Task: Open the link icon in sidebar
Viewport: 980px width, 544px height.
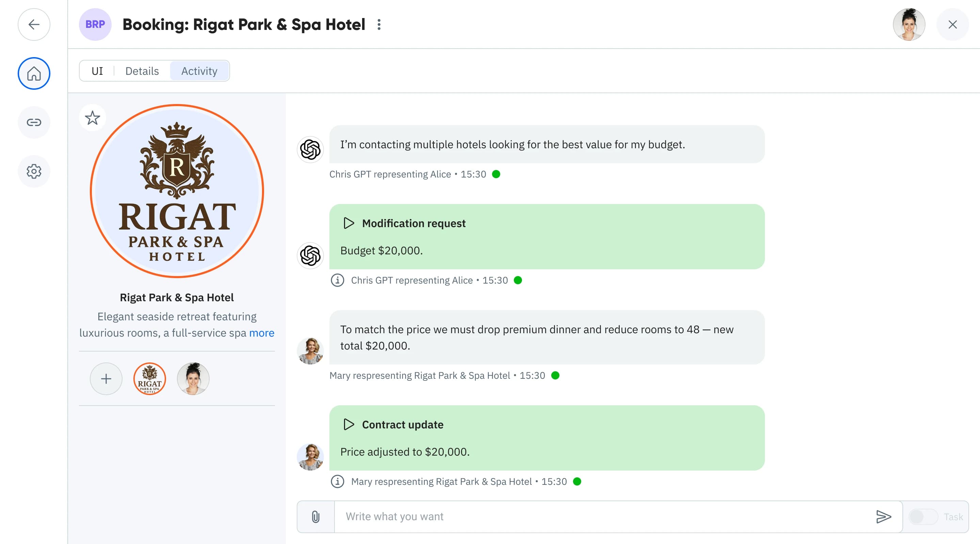Action: 34,122
